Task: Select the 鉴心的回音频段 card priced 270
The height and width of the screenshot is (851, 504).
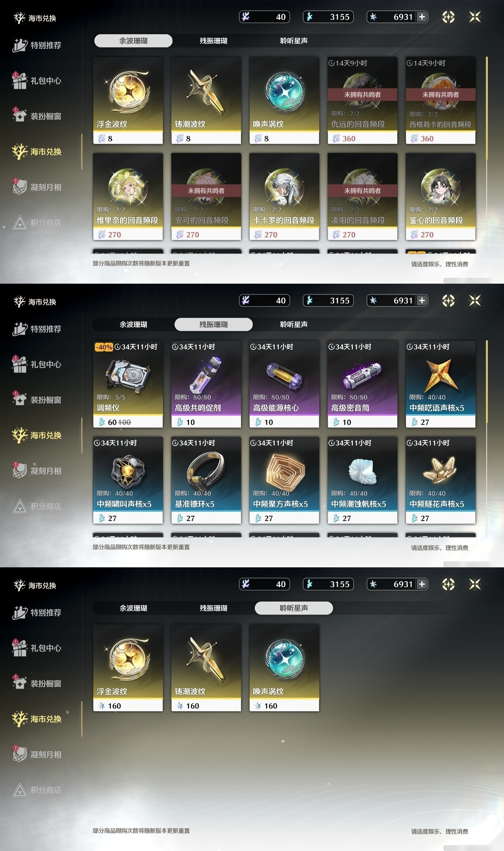Action: point(441,197)
